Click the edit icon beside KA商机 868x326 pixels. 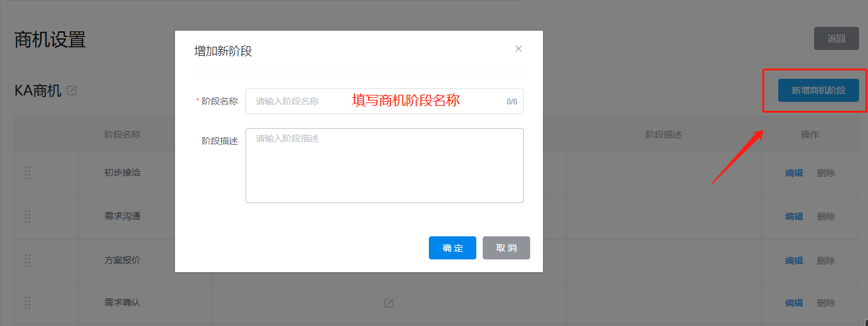[72, 91]
